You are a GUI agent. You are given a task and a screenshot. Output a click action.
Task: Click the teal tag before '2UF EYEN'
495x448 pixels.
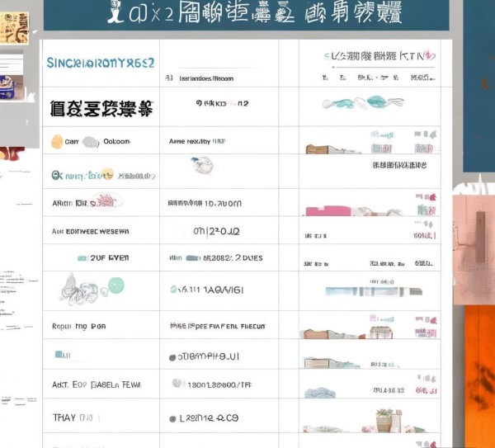82,258
